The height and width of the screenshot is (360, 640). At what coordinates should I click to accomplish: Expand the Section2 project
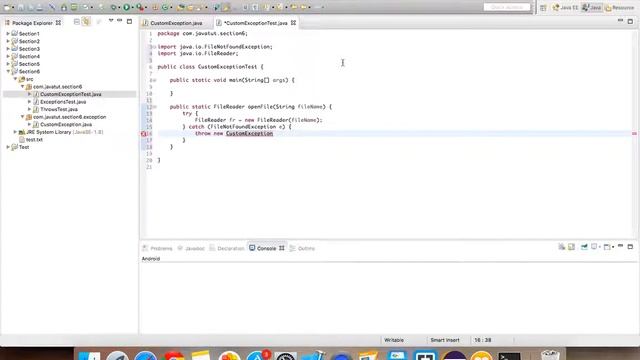8,41
